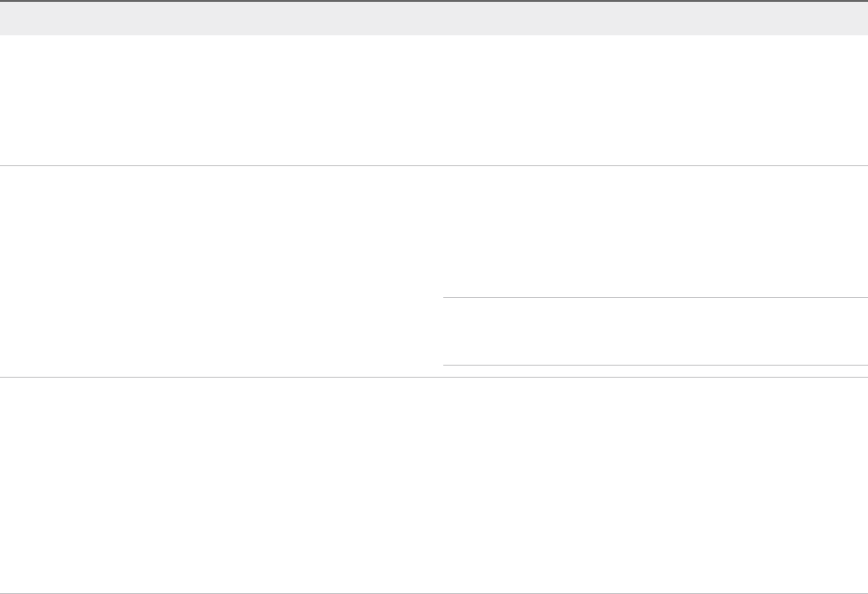
Task: Select the left cell of the second row
Action: click(221, 271)
